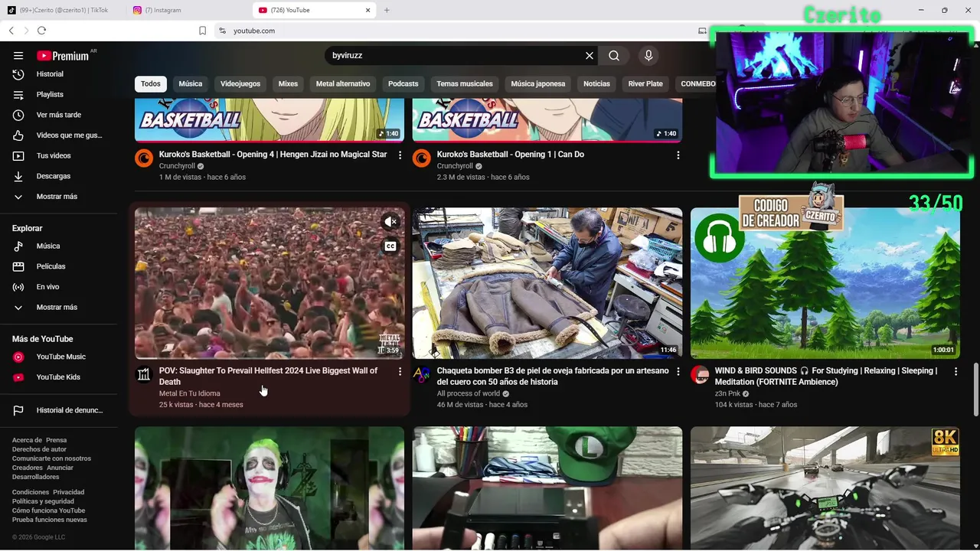
Task: Open options menu for Kuroko's Opening 1 video
Action: point(678,155)
